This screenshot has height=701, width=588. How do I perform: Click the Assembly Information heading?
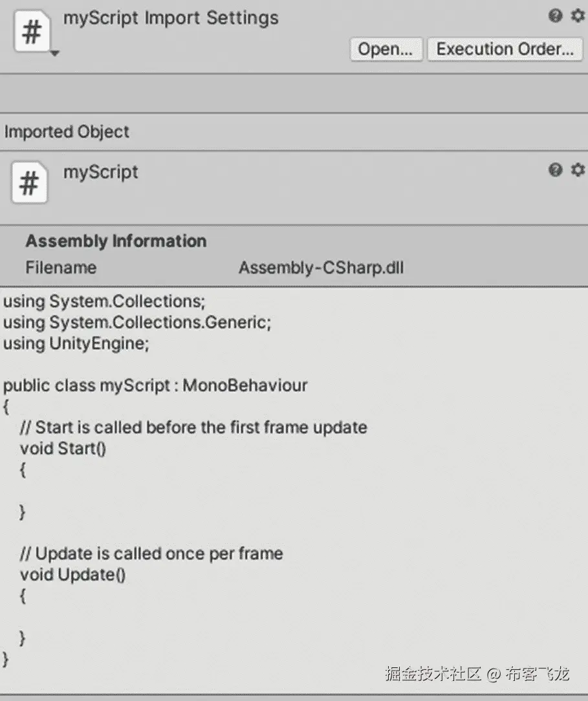pyautogui.click(x=116, y=241)
